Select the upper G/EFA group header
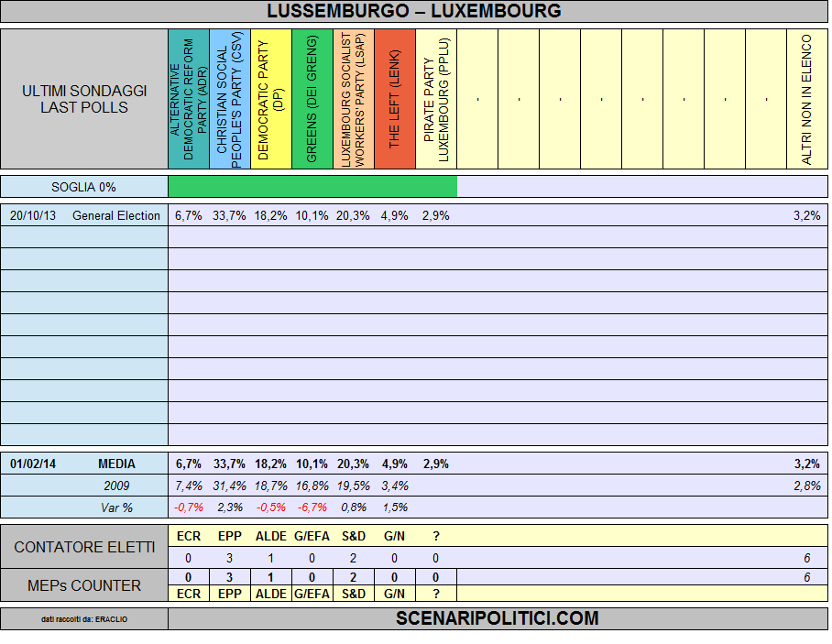Viewport: 832px width, 644px height. click(312, 536)
